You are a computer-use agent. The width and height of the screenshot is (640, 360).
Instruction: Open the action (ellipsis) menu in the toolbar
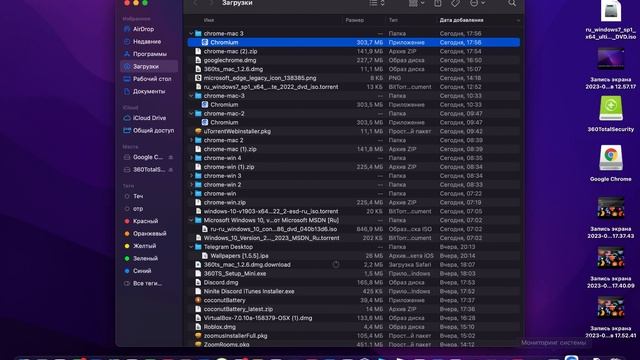477,3
